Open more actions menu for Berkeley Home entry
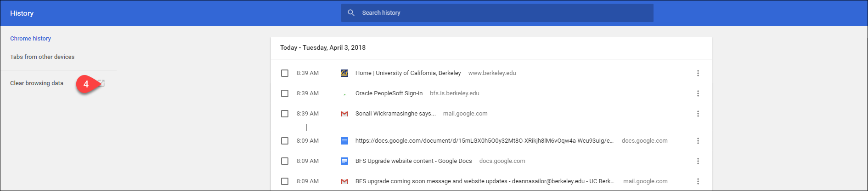 [x=698, y=73]
